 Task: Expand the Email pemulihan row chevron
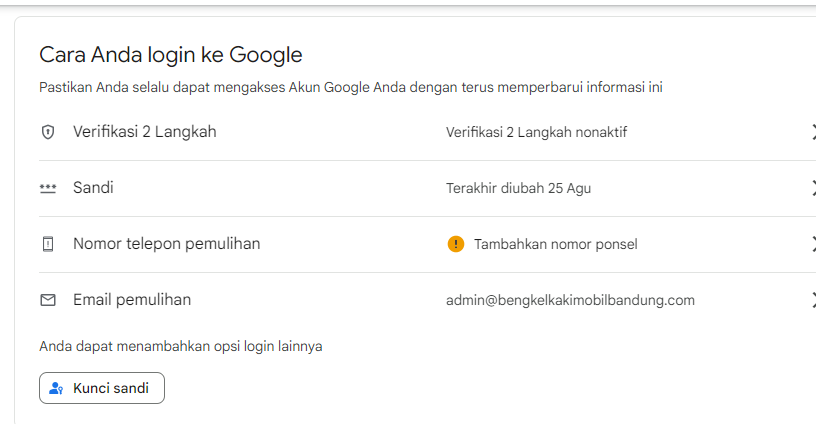[813, 300]
